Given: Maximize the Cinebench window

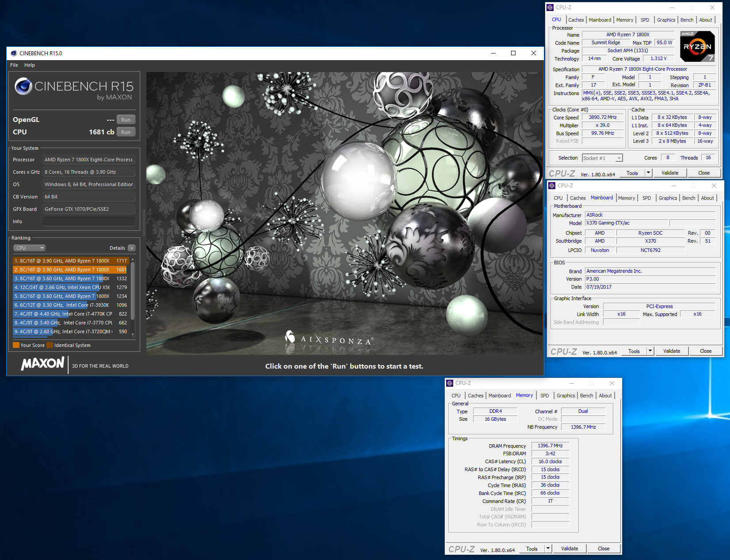Looking at the screenshot, I should [x=513, y=53].
